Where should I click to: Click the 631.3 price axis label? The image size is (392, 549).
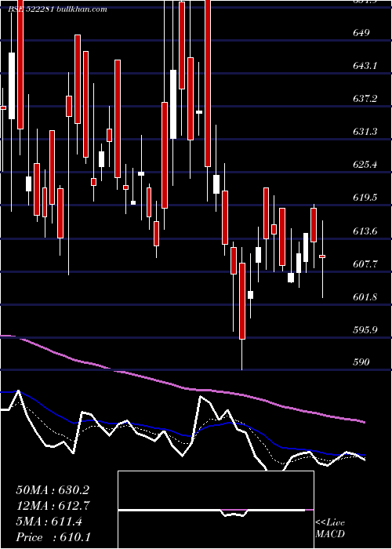365,131
